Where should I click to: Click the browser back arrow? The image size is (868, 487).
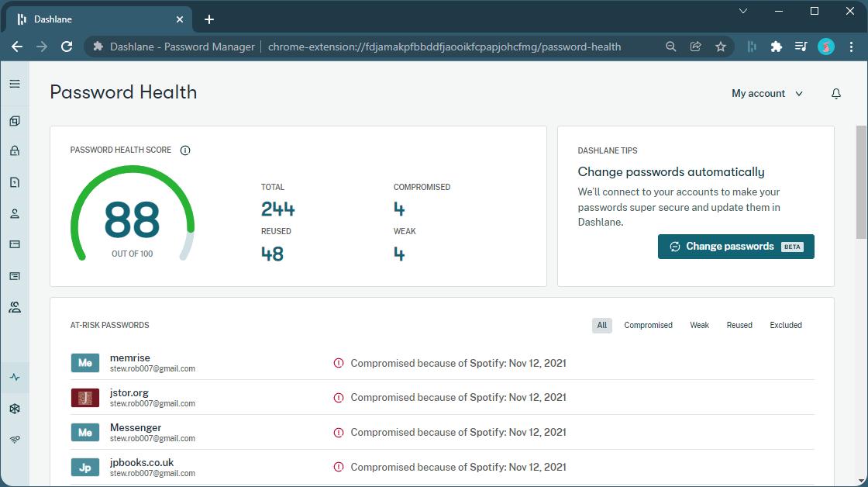pos(17,47)
